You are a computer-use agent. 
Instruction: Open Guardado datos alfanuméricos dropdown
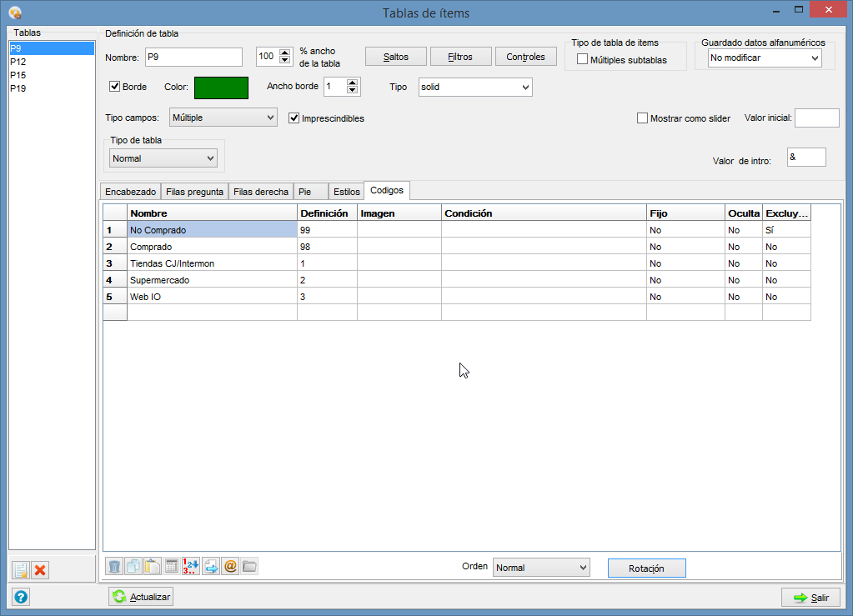coord(765,58)
